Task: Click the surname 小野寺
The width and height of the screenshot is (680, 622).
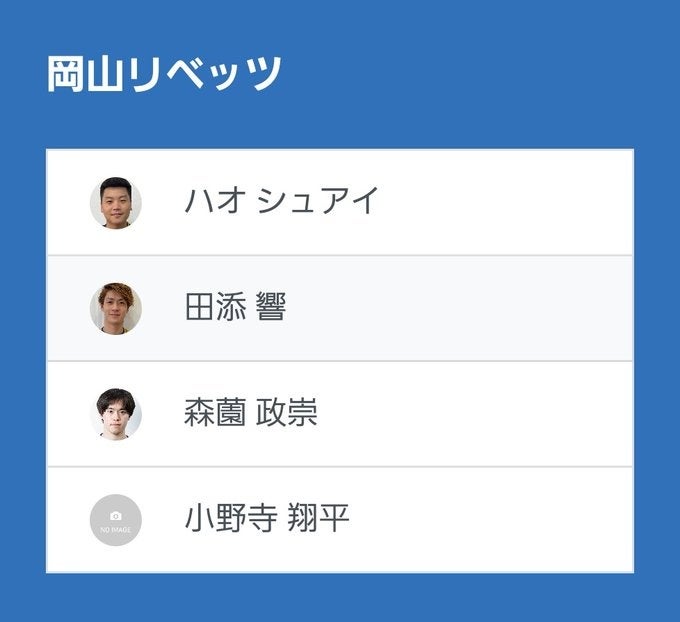Action: (x=230, y=520)
